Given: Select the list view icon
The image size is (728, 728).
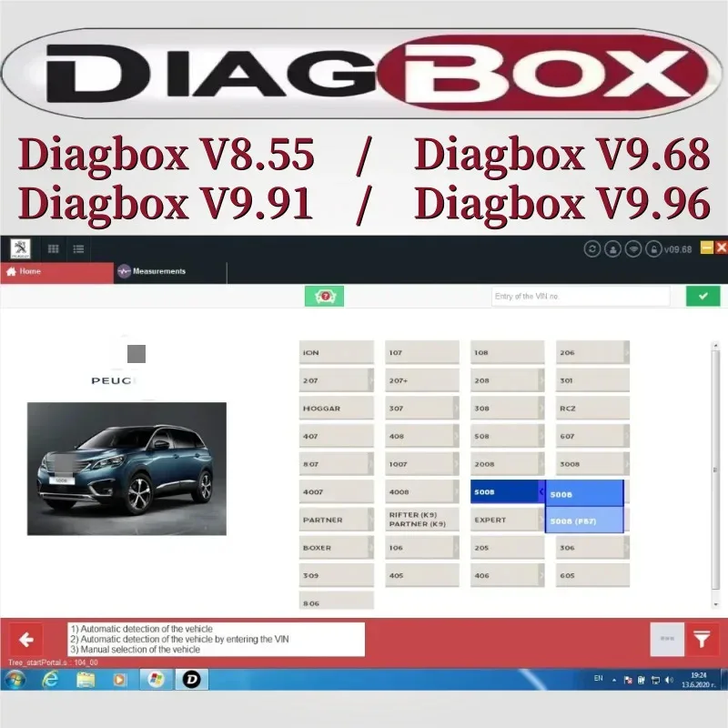Looking at the screenshot, I should 78,248.
